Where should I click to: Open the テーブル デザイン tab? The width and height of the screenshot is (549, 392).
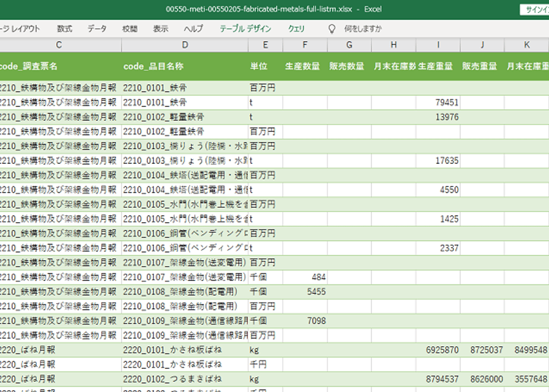pos(245,29)
